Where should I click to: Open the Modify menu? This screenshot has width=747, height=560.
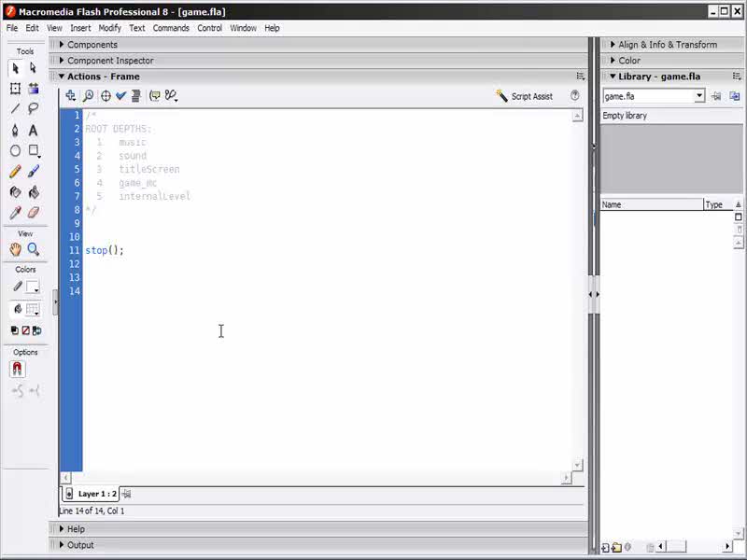(110, 28)
